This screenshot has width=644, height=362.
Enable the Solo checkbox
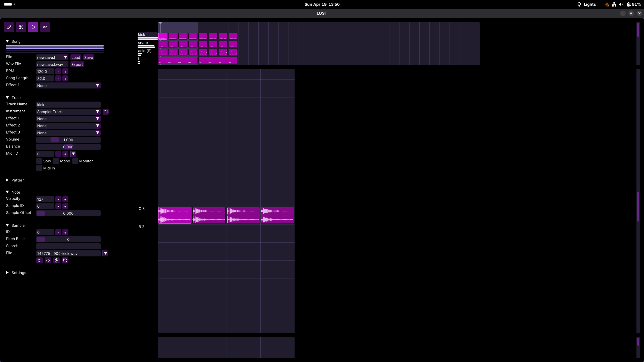39,161
